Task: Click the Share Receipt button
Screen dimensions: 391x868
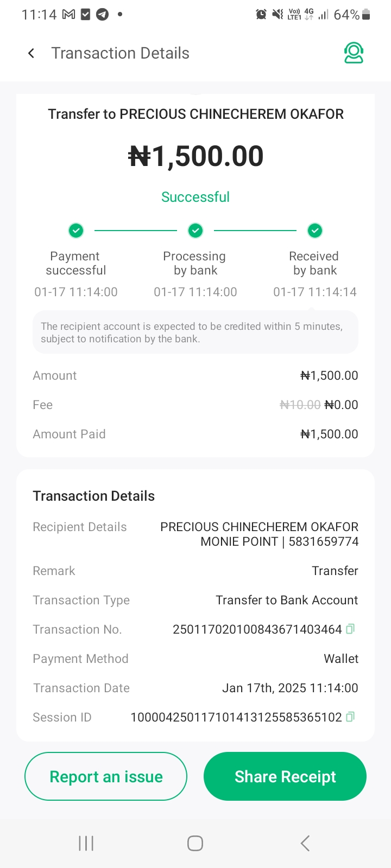Action: click(285, 776)
